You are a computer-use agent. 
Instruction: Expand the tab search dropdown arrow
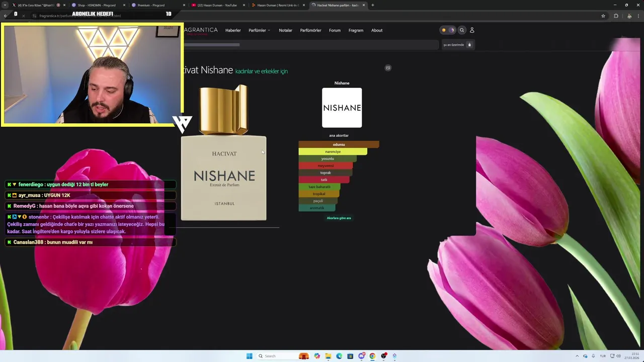tap(5, 5)
